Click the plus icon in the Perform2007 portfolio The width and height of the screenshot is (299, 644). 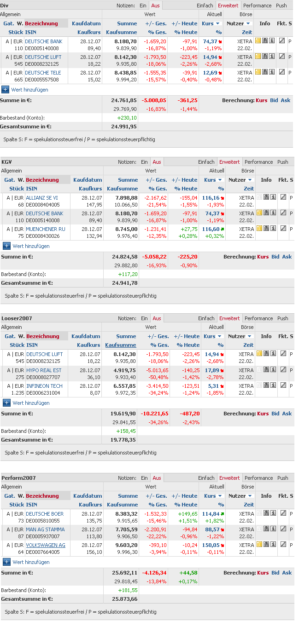[x=6, y=562]
